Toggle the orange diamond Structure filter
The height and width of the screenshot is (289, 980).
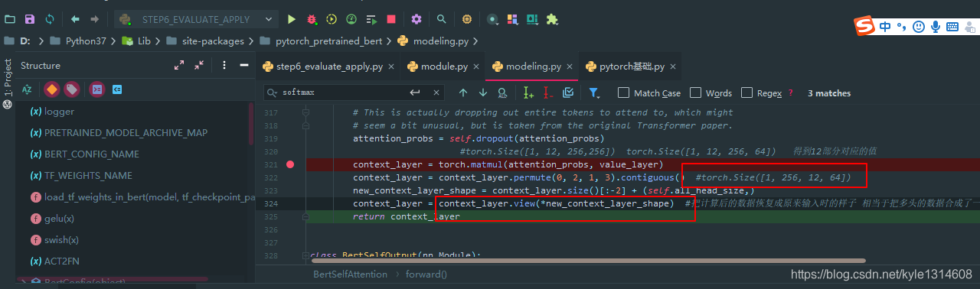coord(51,89)
